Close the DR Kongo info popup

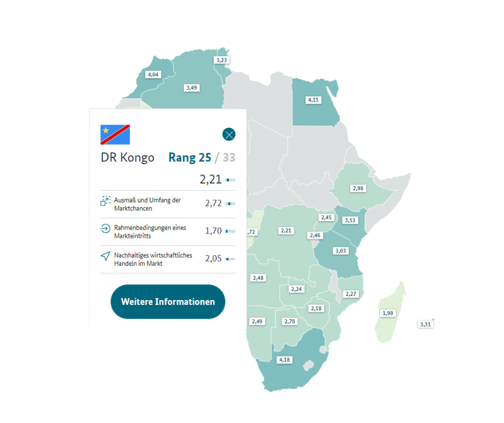(x=228, y=134)
